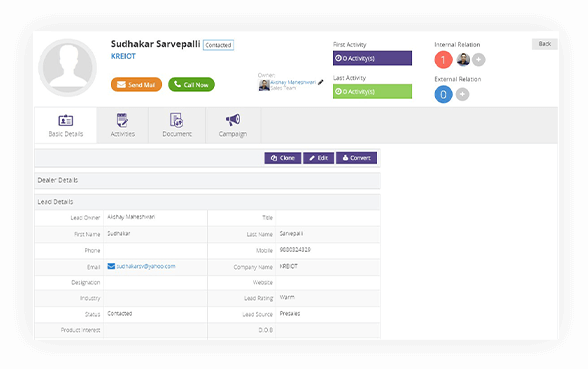Click the Lead Source value Presales
The image size is (588, 369).
point(290,314)
